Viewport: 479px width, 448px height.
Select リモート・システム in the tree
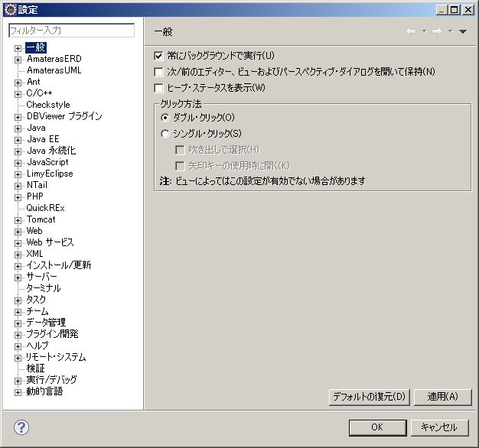pyautogui.click(x=56, y=357)
